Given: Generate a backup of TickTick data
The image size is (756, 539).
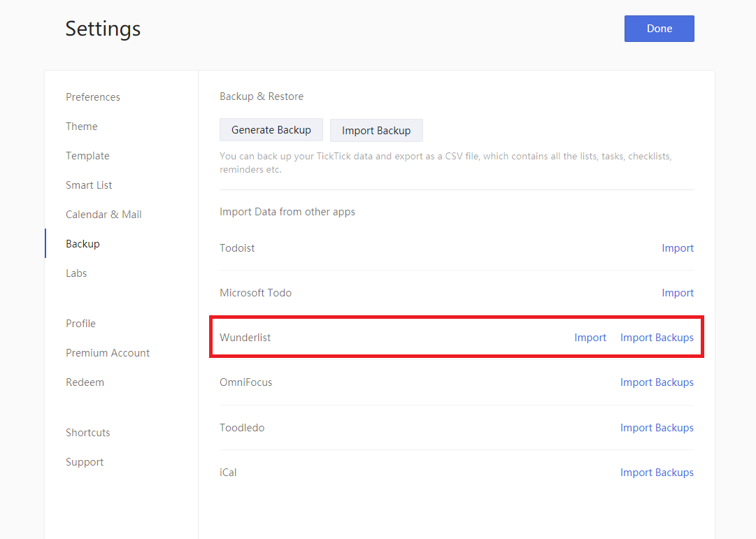Looking at the screenshot, I should [x=271, y=130].
